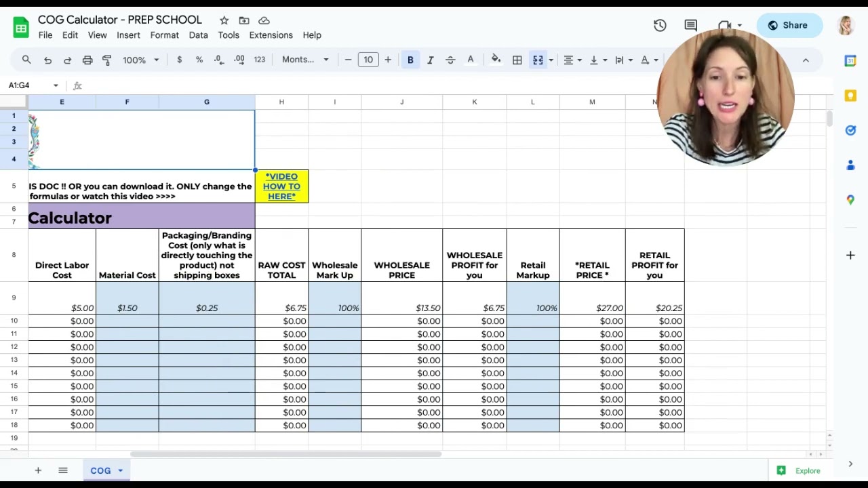Open the borders menu
868x488 pixels.
517,60
